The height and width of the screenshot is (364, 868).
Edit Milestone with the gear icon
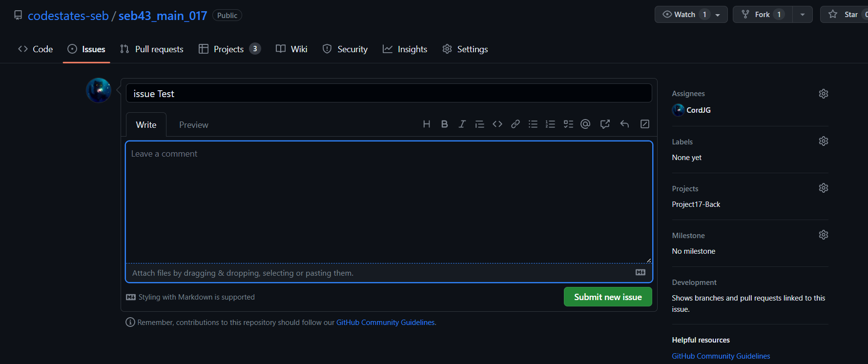click(824, 235)
